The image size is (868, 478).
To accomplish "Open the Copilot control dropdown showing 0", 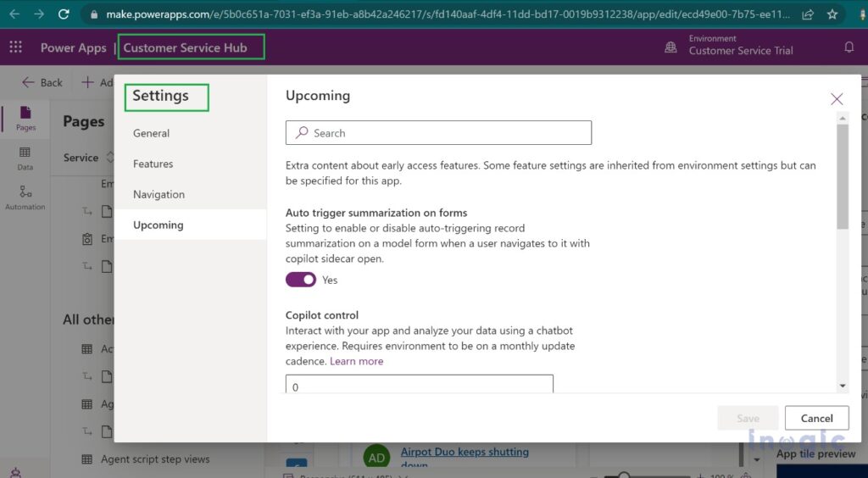I will [x=419, y=385].
